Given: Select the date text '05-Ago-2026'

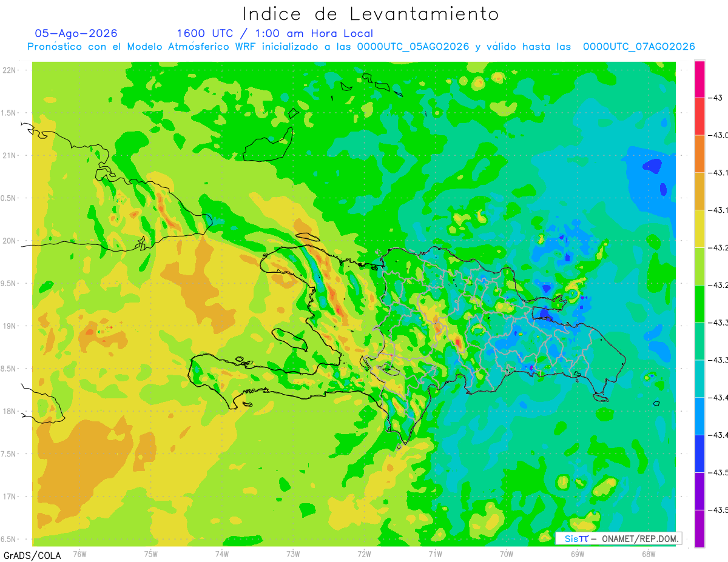Looking at the screenshot, I should 76,33.
